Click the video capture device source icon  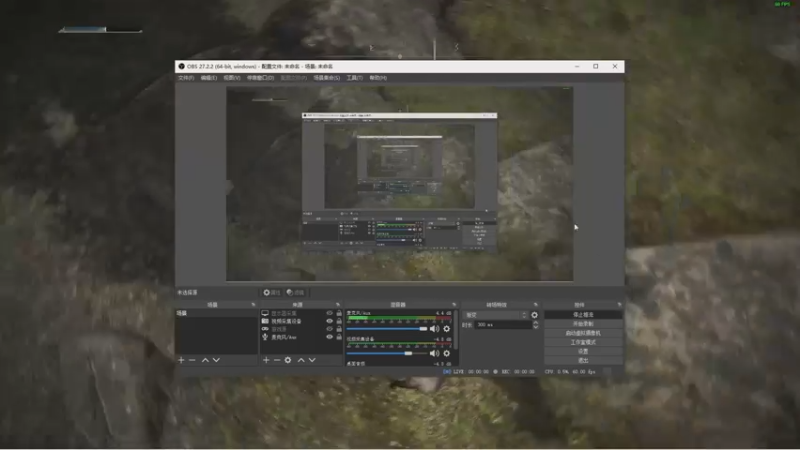[x=265, y=321]
